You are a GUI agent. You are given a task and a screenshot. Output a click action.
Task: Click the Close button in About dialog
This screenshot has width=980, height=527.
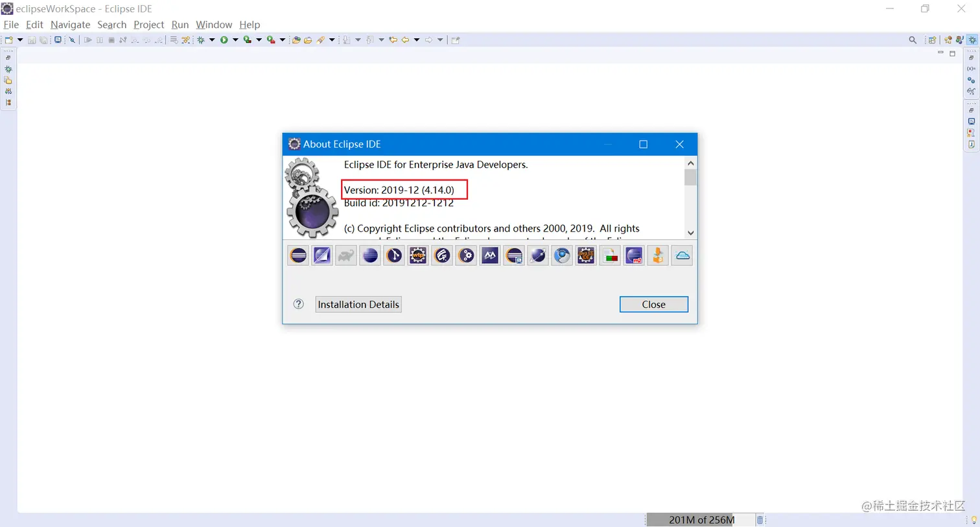pyautogui.click(x=653, y=305)
